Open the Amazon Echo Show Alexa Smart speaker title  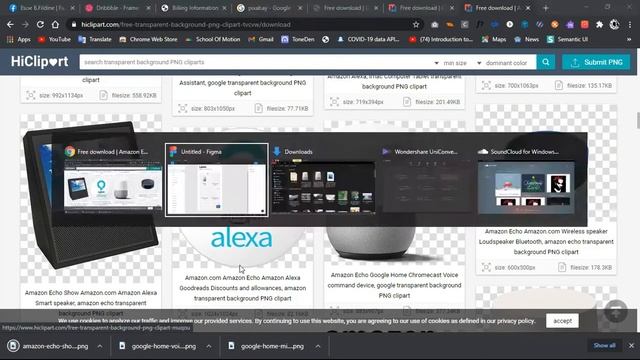pyautogui.click(x=91, y=303)
